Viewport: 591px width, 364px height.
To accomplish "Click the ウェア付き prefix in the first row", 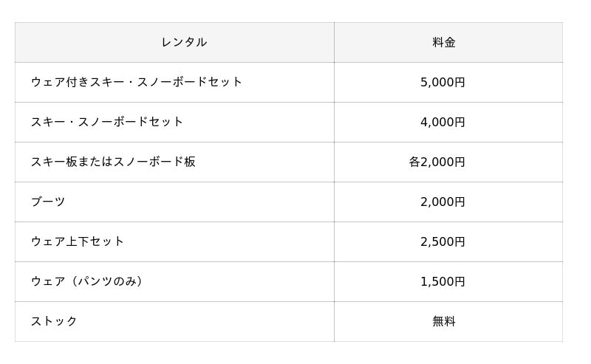I will point(60,82).
